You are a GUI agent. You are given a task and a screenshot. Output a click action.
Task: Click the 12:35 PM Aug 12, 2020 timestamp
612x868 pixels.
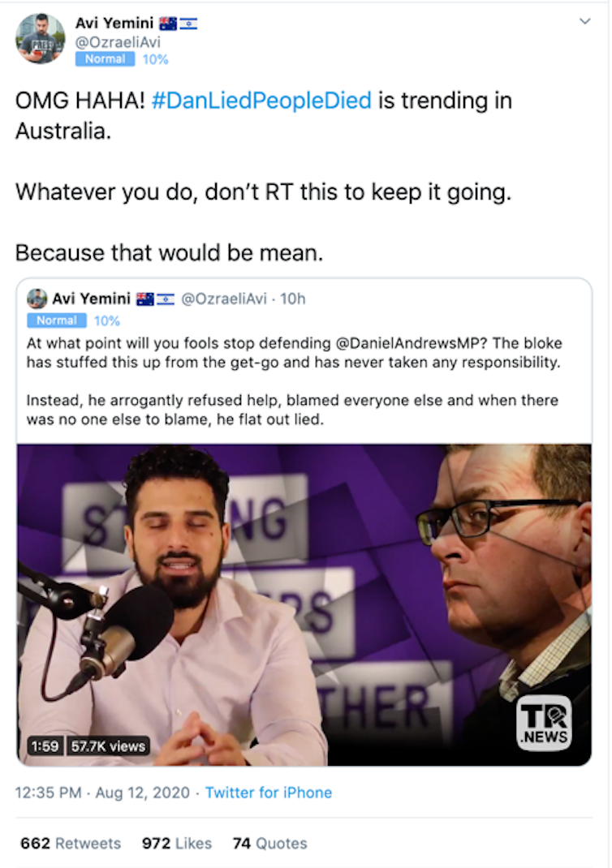[x=102, y=793]
